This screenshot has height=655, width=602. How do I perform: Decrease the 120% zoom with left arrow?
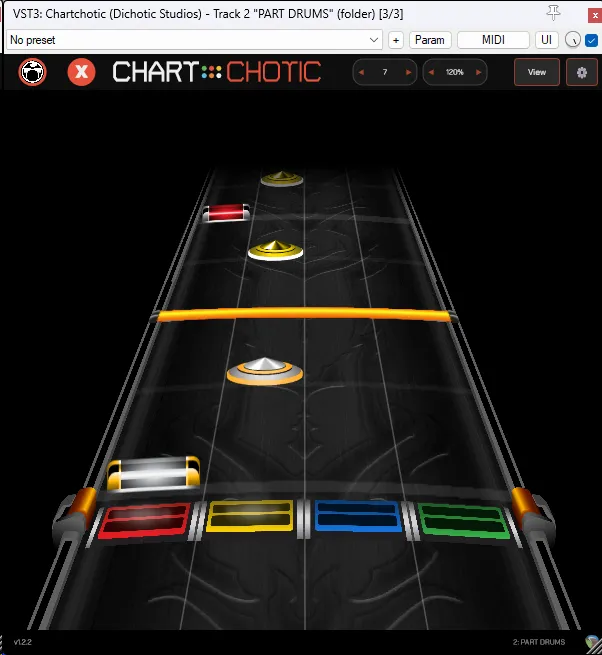coord(432,72)
